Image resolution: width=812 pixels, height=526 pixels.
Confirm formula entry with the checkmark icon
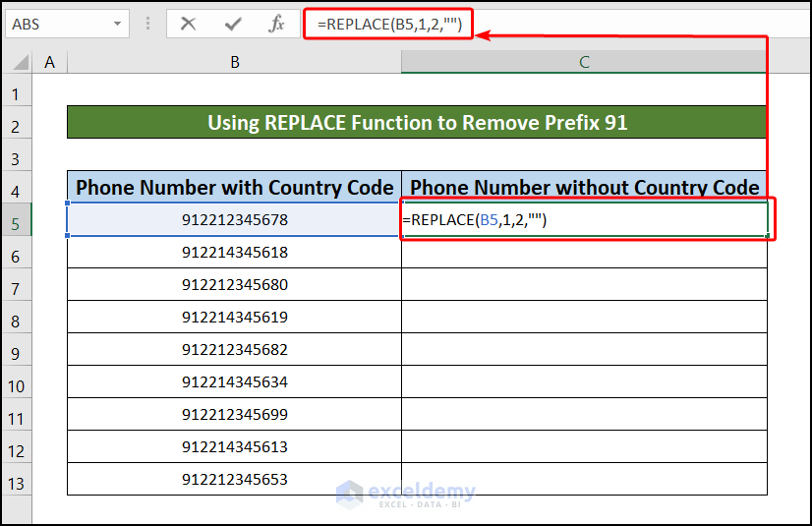point(233,24)
